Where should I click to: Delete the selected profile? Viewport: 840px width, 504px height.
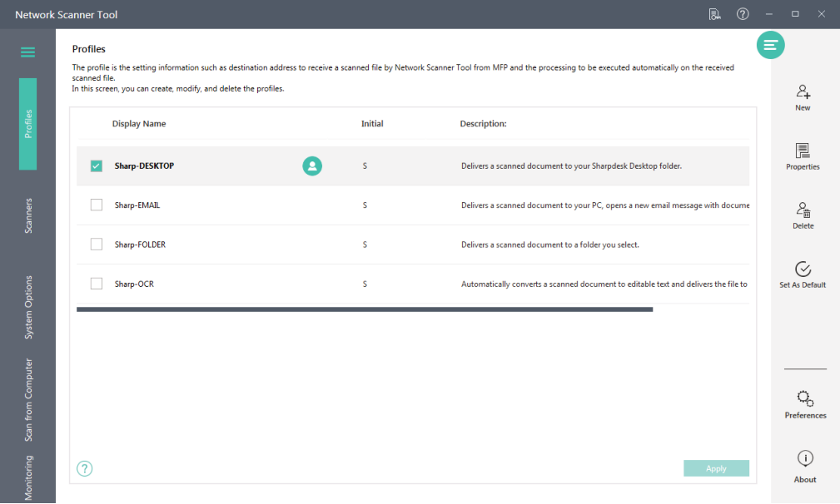pos(803,215)
